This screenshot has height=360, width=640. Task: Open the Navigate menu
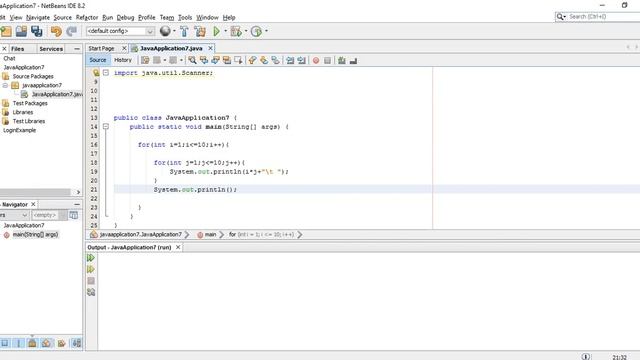pos(38,18)
